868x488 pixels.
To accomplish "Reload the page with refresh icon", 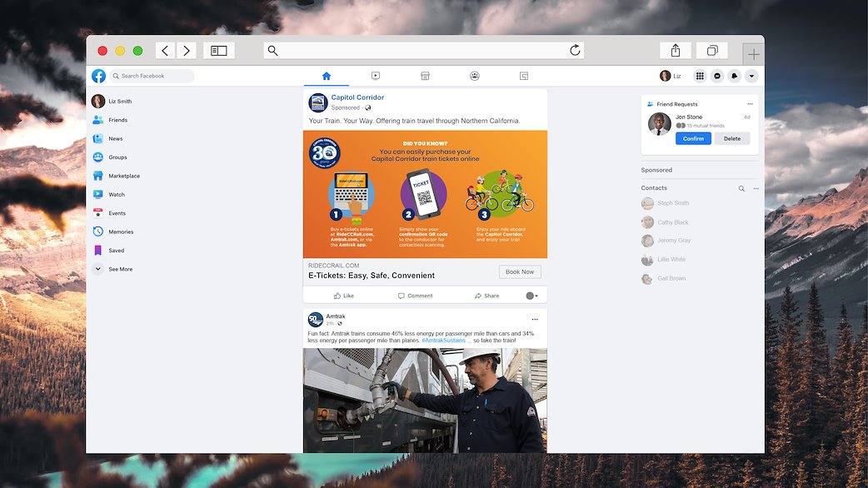I will pos(575,51).
